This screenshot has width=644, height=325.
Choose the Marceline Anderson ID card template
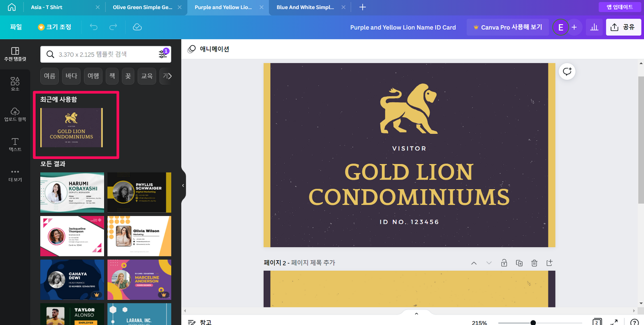pos(139,279)
